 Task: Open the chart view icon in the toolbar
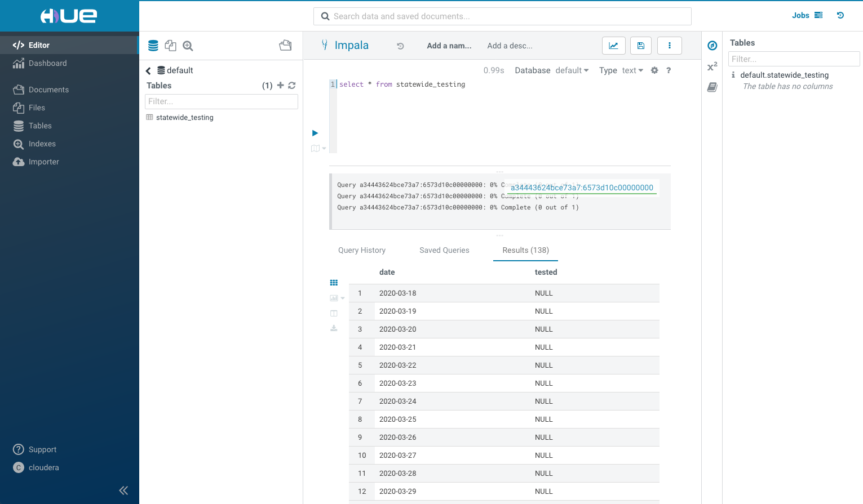(613, 46)
